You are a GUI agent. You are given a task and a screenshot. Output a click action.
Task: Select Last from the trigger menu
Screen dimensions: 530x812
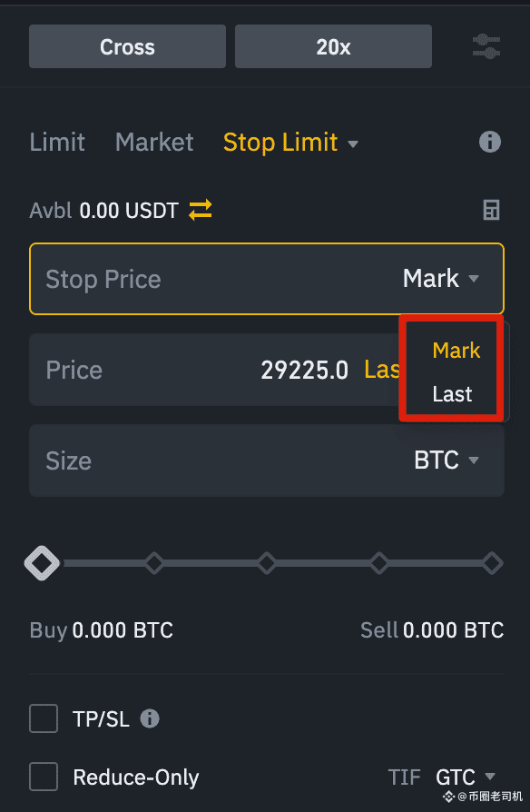click(x=452, y=394)
